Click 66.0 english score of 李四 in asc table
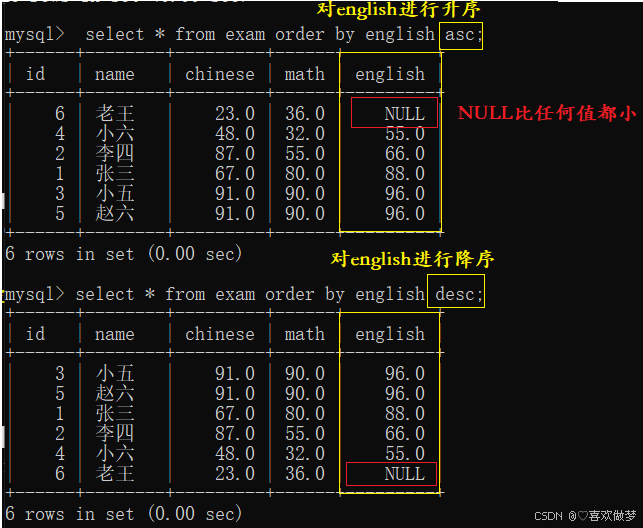The image size is (643, 528). (x=405, y=154)
